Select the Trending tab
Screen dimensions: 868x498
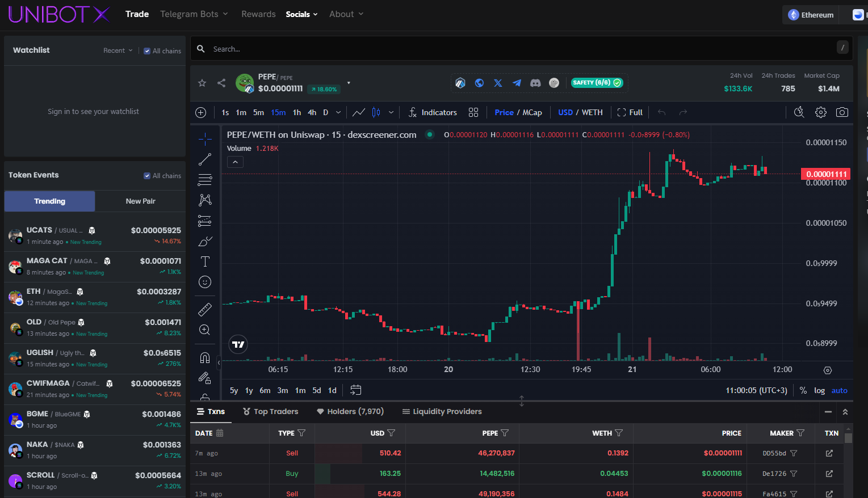(x=49, y=201)
